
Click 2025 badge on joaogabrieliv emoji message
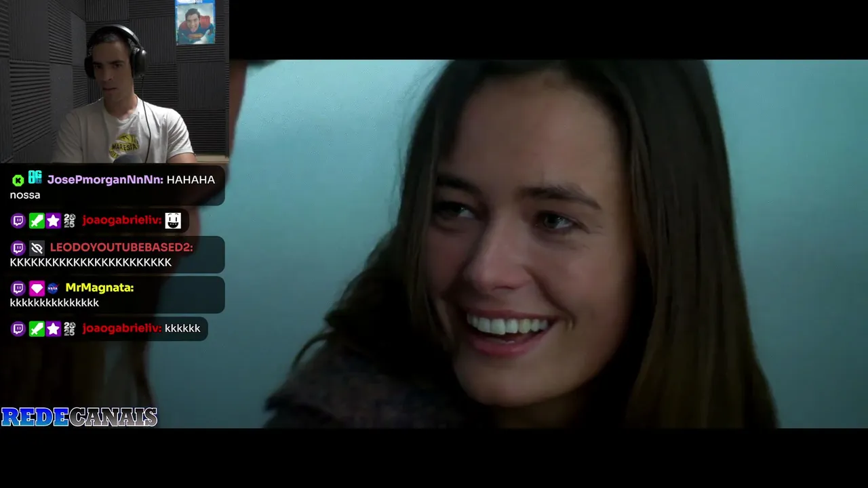pos(69,221)
